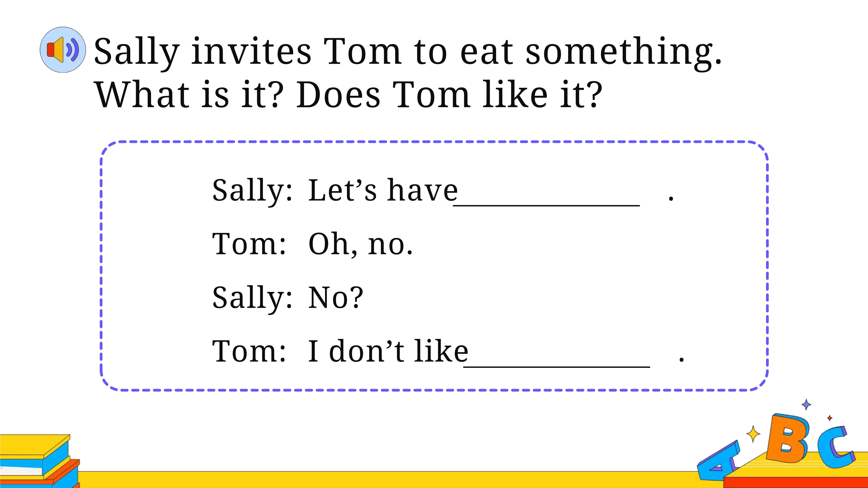
Task: Click the first "Sally:" speaker label
Action: coord(252,191)
